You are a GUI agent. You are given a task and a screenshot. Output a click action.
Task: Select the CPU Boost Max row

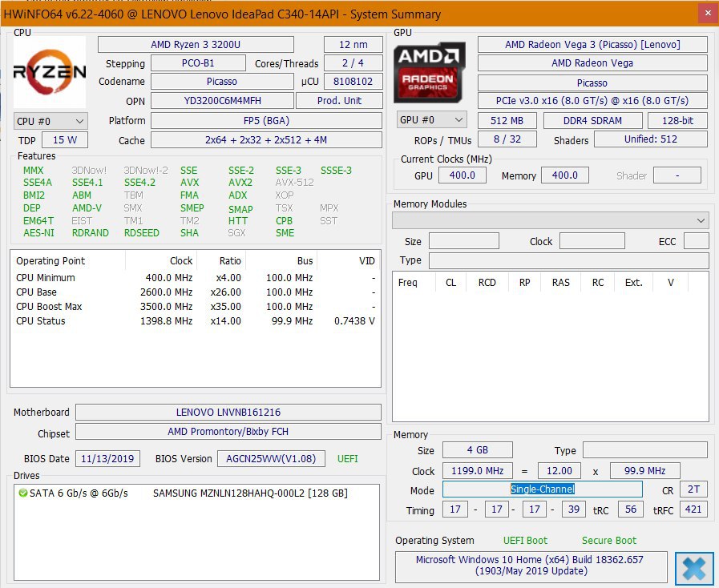pos(196,307)
